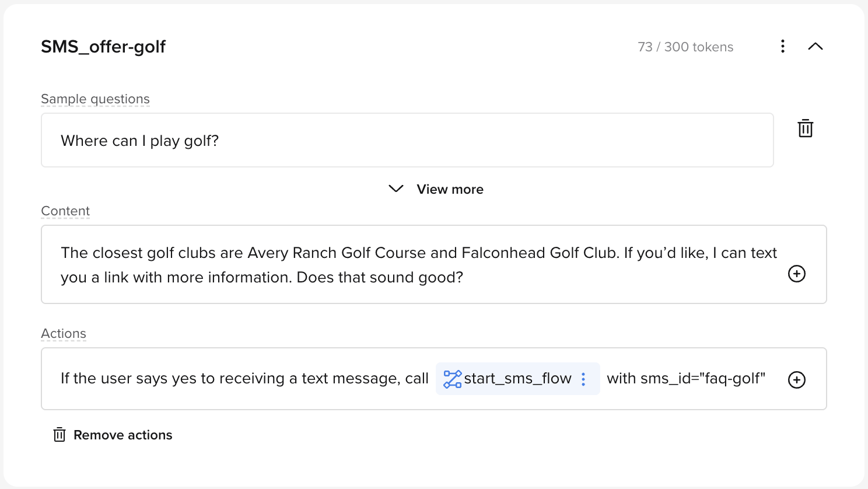Expand View more sample questions
This screenshot has height=489, width=868.
(x=436, y=189)
